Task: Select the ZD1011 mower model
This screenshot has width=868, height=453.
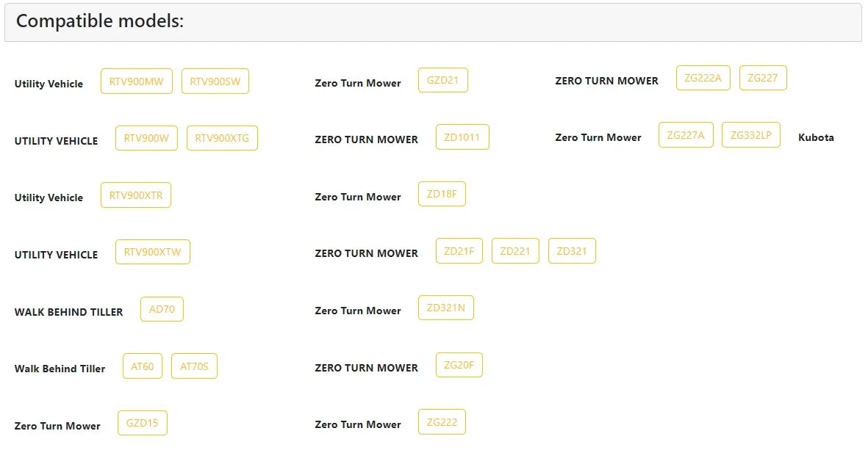Action: [x=462, y=137]
